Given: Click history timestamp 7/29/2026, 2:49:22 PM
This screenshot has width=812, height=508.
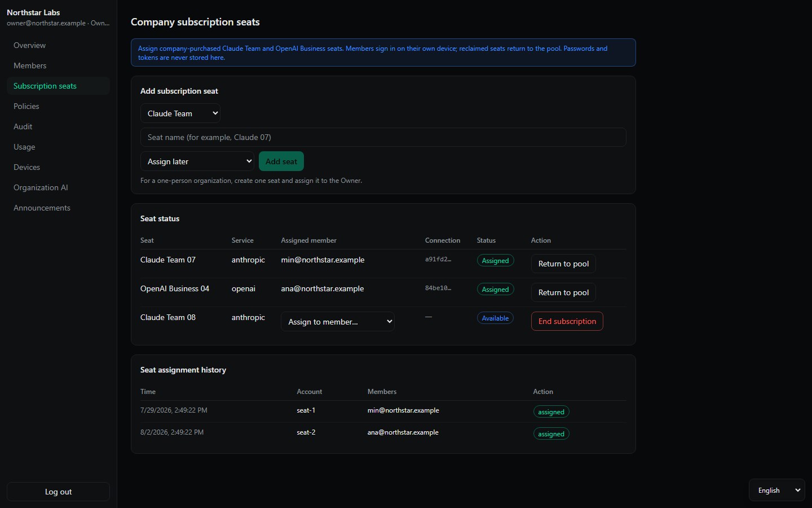Looking at the screenshot, I should [x=174, y=410].
